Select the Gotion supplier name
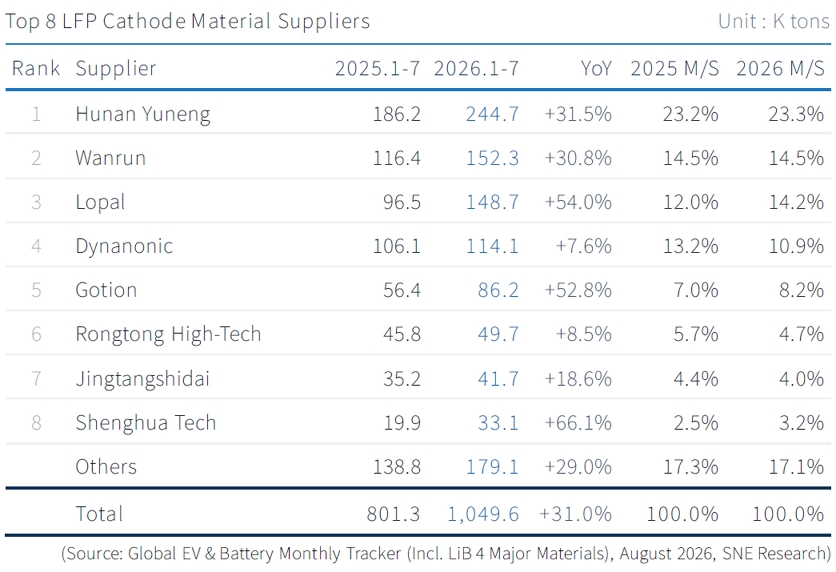 click(x=106, y=290)
